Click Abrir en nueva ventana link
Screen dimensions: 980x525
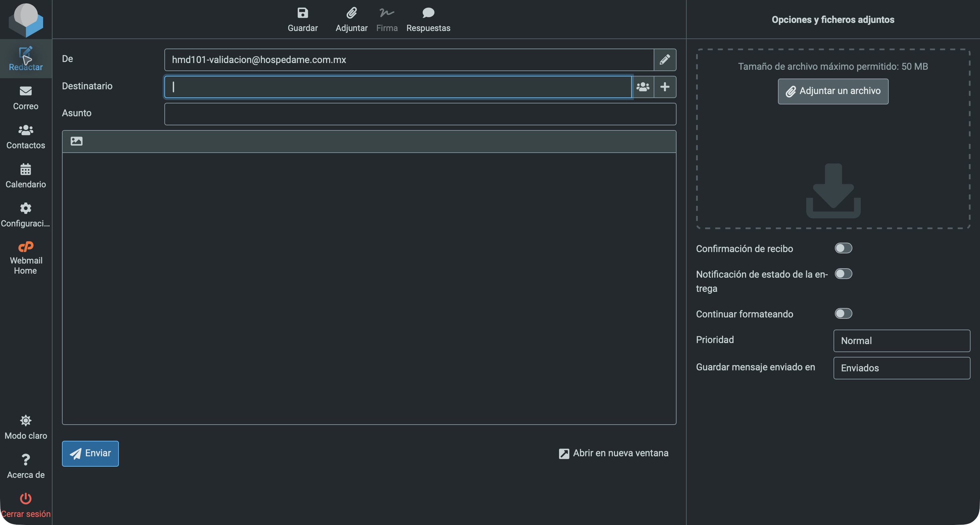[x=613, y=453]
